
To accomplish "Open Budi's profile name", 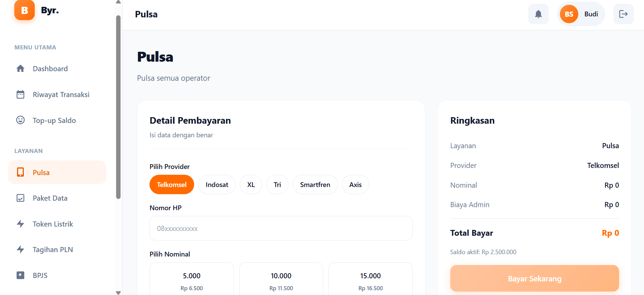I will [591, 14].
